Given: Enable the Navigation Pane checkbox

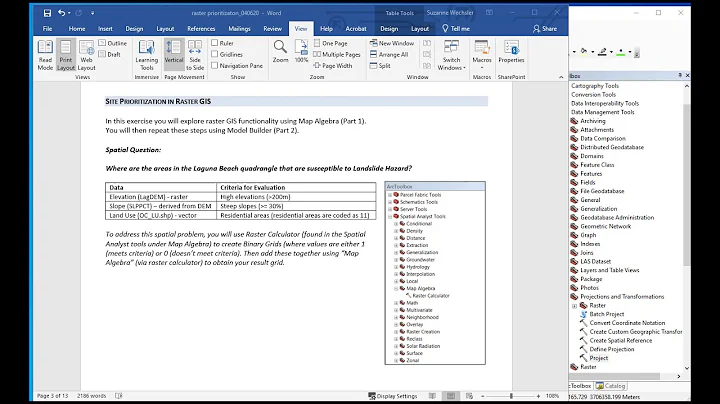Looking at the screenshot, I should coord(214,66).
